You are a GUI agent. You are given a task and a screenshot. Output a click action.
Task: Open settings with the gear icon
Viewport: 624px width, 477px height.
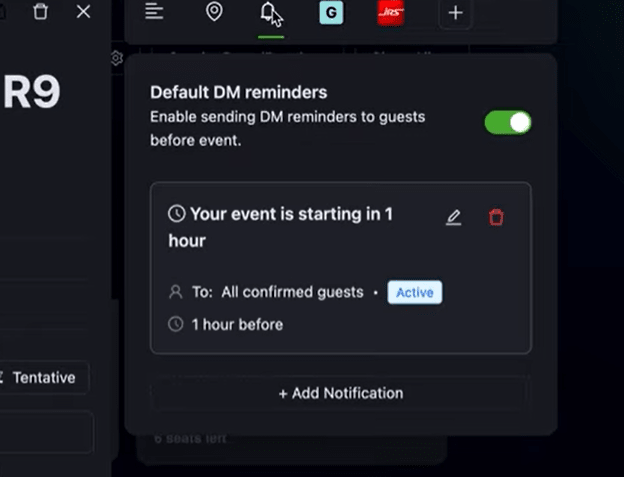[117, 58]
